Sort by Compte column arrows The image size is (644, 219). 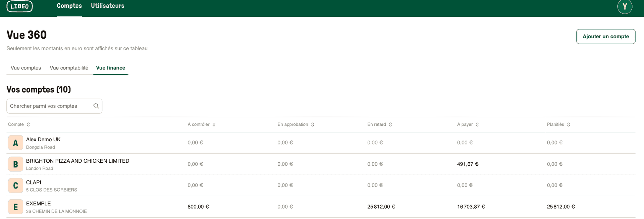28,124
